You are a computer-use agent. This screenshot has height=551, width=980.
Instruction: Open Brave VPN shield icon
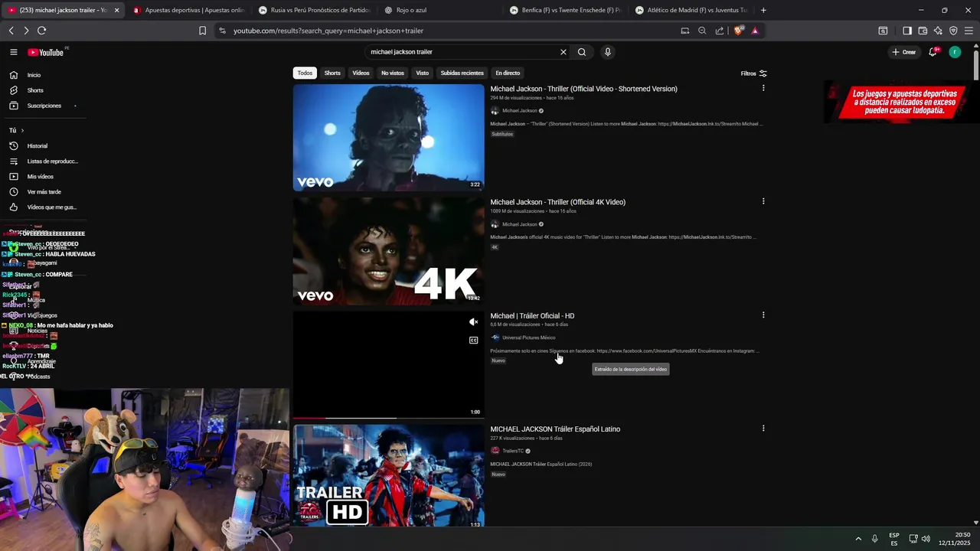[953, 31]
